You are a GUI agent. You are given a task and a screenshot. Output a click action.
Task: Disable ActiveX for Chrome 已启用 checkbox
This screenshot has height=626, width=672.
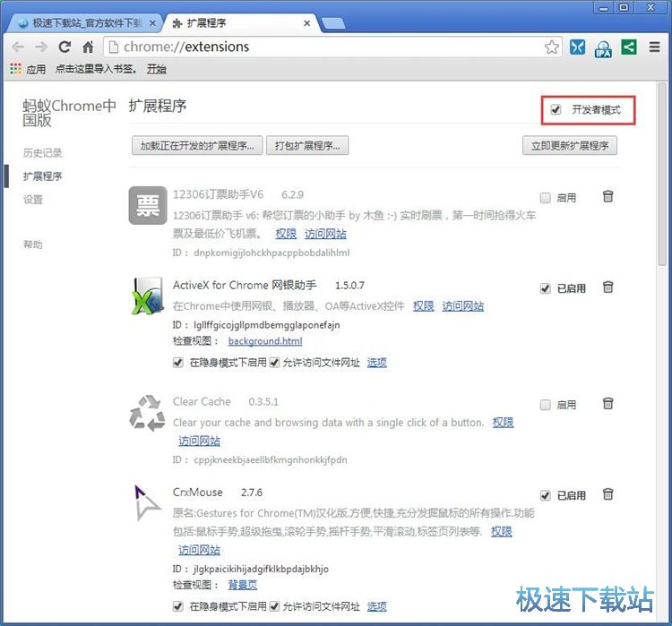tap(545, 288)
